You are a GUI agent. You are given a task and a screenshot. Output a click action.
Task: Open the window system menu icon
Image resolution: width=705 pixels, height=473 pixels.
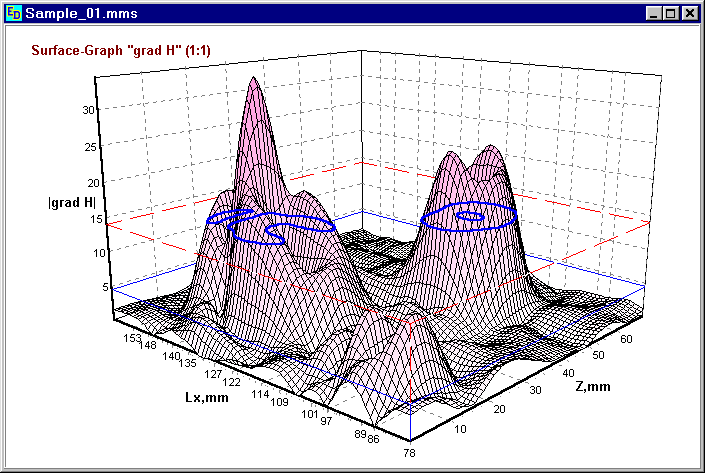(14, 14)
